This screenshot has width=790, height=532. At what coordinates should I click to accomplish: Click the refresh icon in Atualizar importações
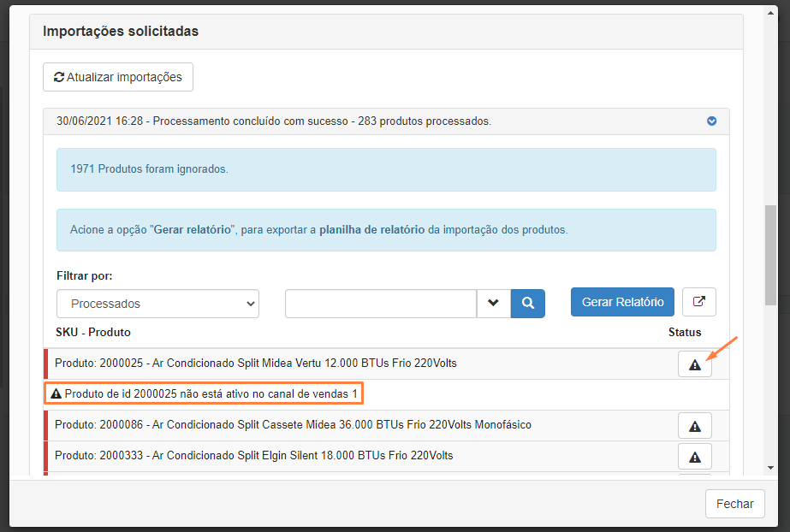[x=59, y=77]
